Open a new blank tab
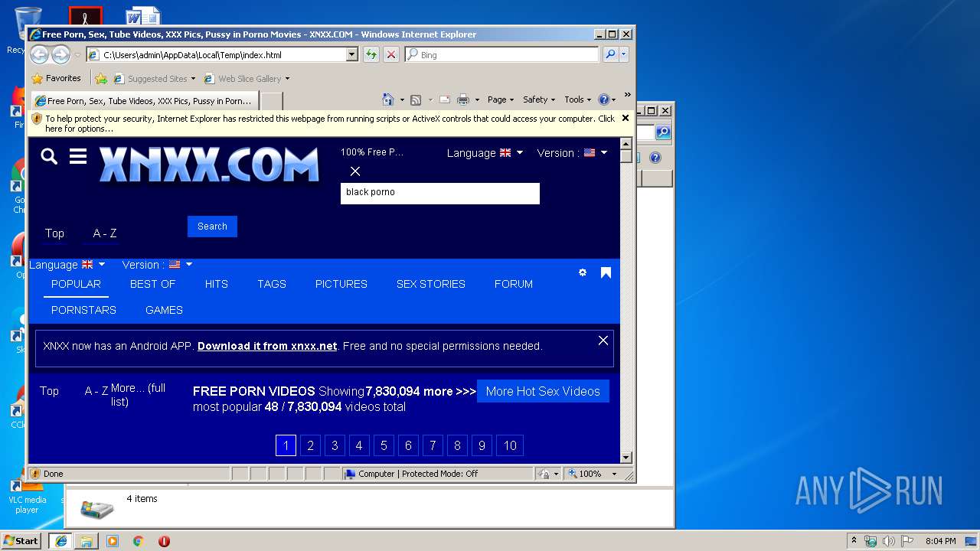This screenshot has height=551, width=980. point(272,101)
